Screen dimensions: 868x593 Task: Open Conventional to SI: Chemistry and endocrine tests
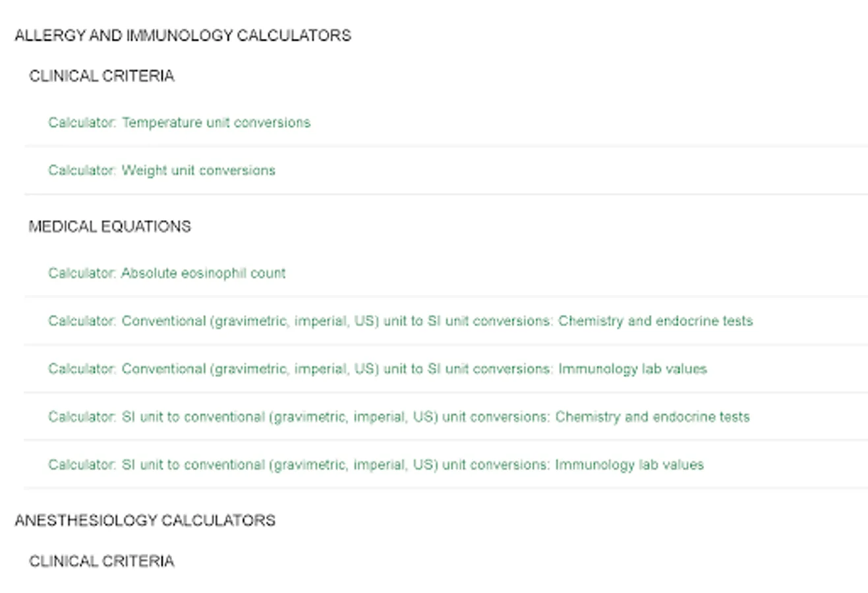pos(400,322)
